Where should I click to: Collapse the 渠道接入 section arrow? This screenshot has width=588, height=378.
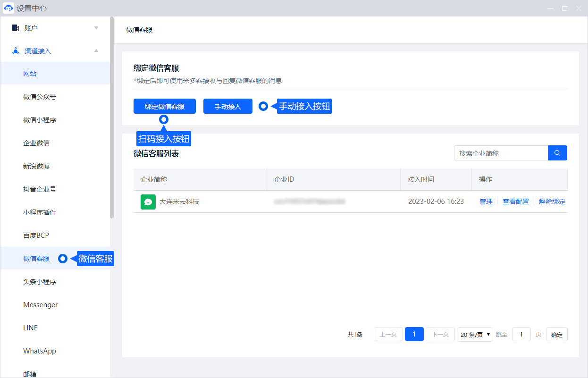(96, 51)
